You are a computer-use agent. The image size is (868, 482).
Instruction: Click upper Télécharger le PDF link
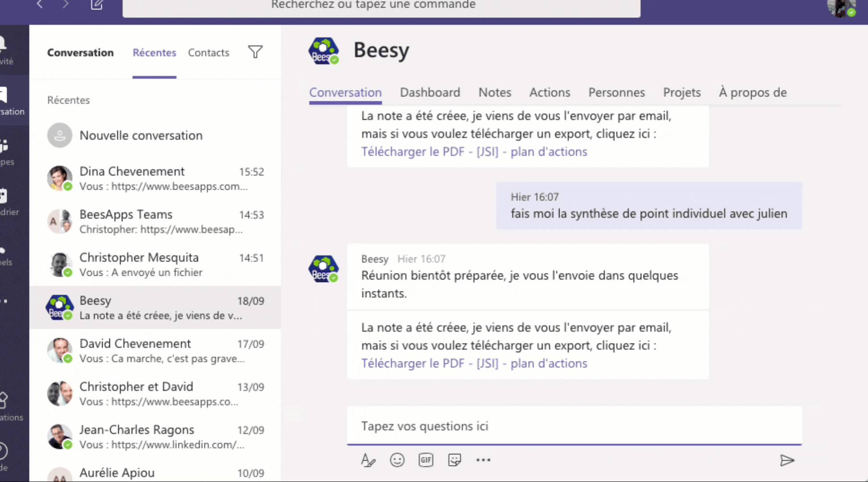click(x=474, y=152)
